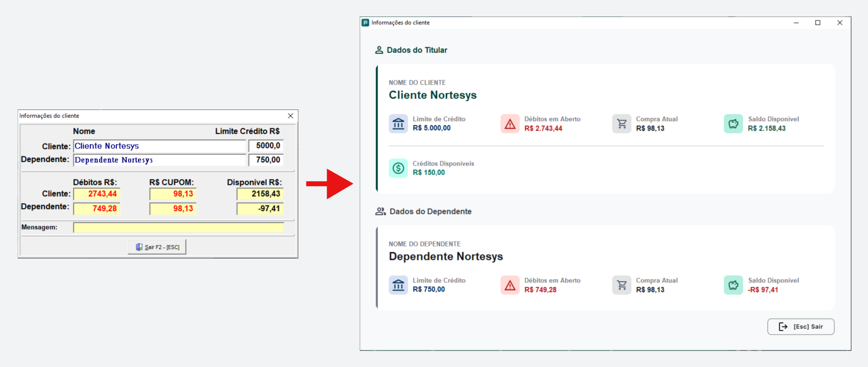Click the Dependente Nortesys heading in the new window
The height and width of the screenshot is (367, 868).
pos(446,257)
